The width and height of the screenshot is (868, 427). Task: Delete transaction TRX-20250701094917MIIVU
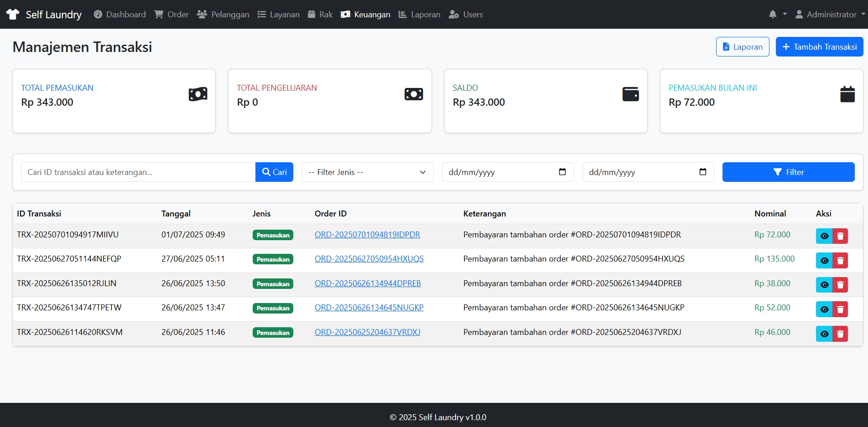pyautogui.click(x=840, y=236)
